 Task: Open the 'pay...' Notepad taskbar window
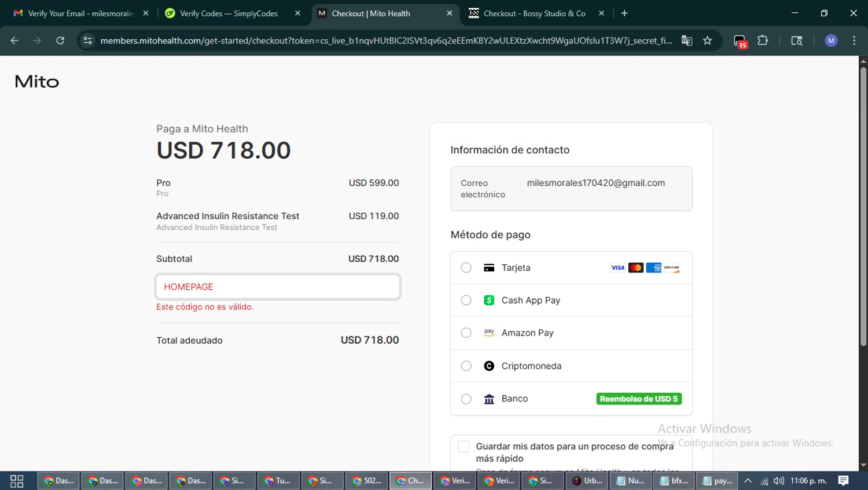[718, 481]
